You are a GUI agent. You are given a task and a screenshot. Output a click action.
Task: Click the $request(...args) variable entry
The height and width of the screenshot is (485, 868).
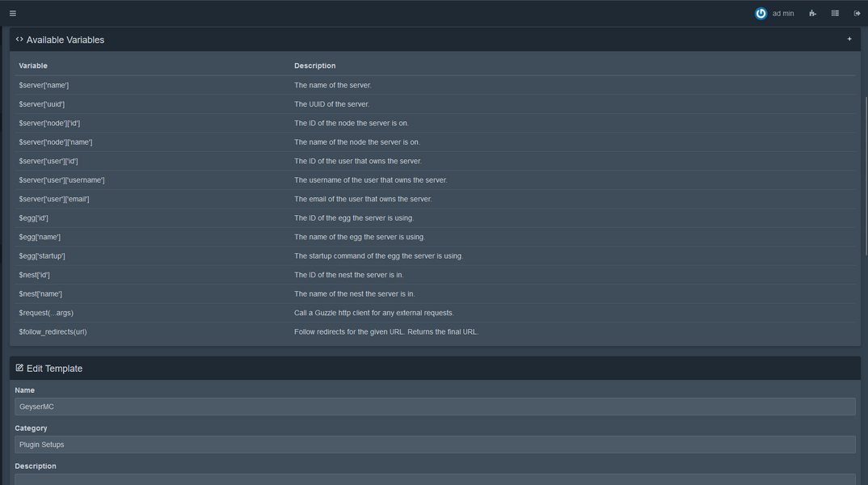[46, 313]
